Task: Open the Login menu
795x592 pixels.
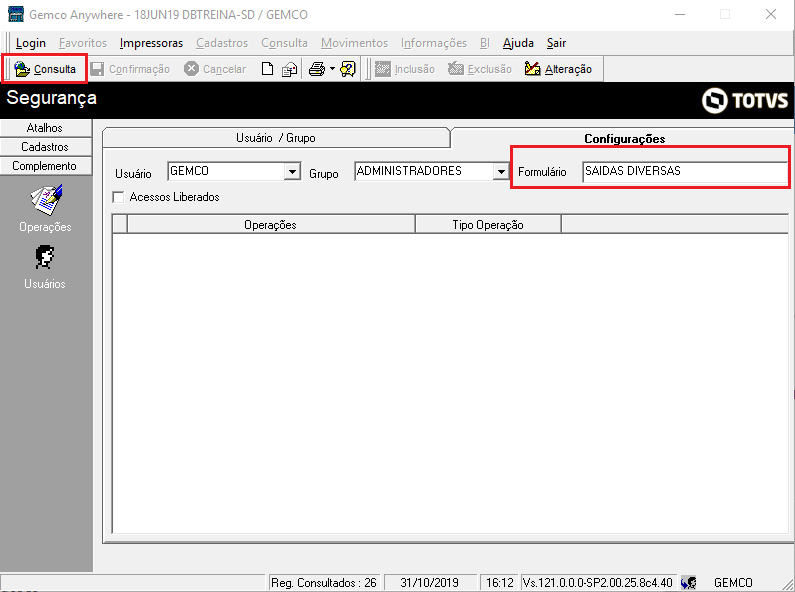Action: point(31,43)
